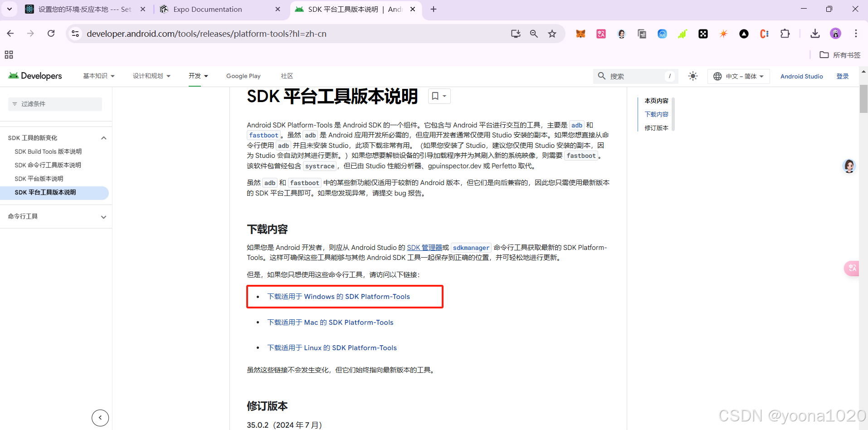868x430 pixels.
Task: Expand the 设计和规划 navigation dropdown
Action: tap(151, 76)
